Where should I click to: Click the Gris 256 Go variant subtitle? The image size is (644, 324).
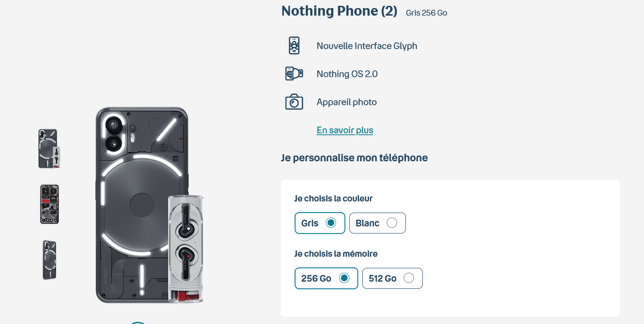(426, 13)
